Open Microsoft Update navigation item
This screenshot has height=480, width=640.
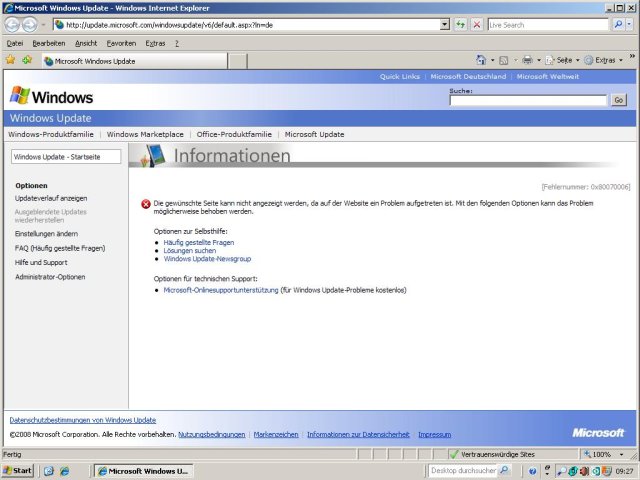[314, 134]
